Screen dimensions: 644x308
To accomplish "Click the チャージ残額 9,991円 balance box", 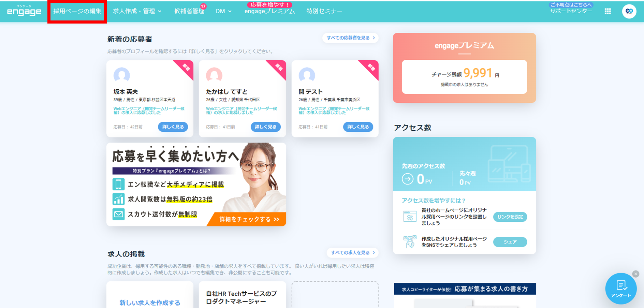I will pos(464,77).
